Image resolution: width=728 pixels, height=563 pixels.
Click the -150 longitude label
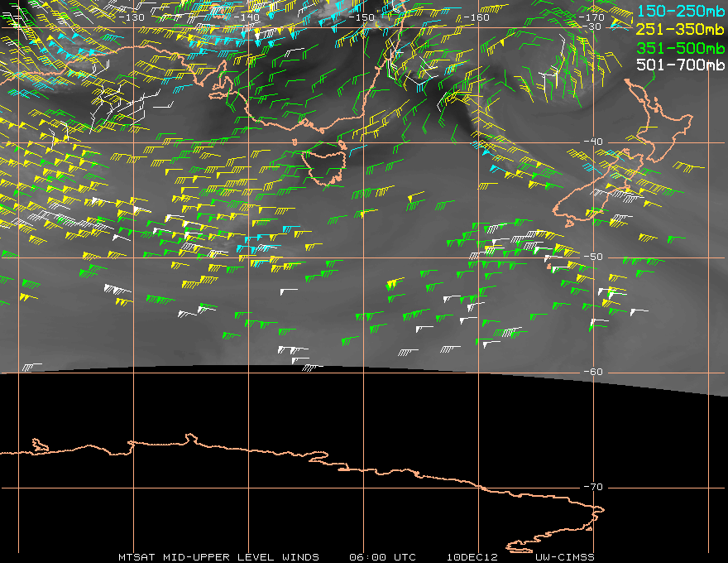pyautogui.click(x=362, y=17)
